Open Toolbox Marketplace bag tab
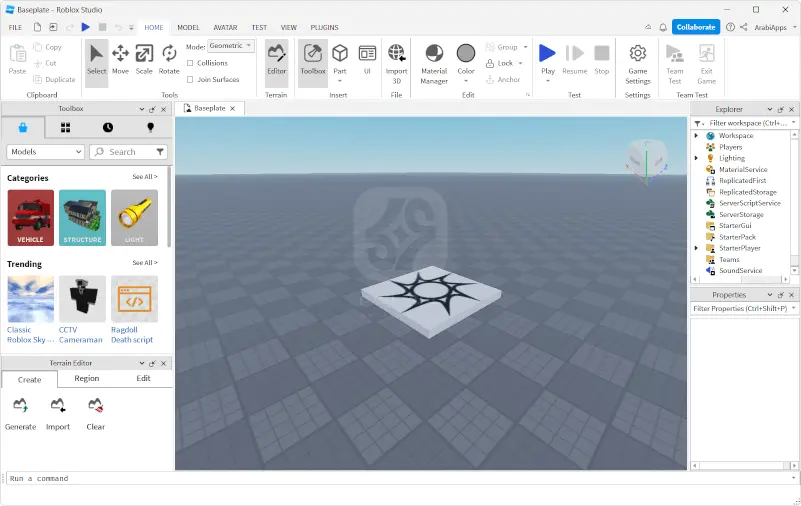 [23, 128]
